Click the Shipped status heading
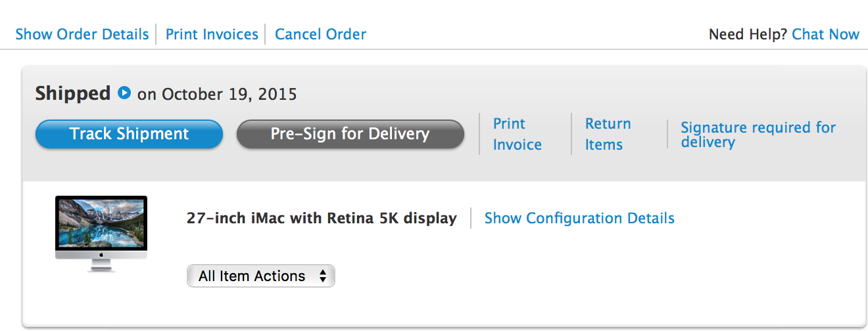 (73, 93)
